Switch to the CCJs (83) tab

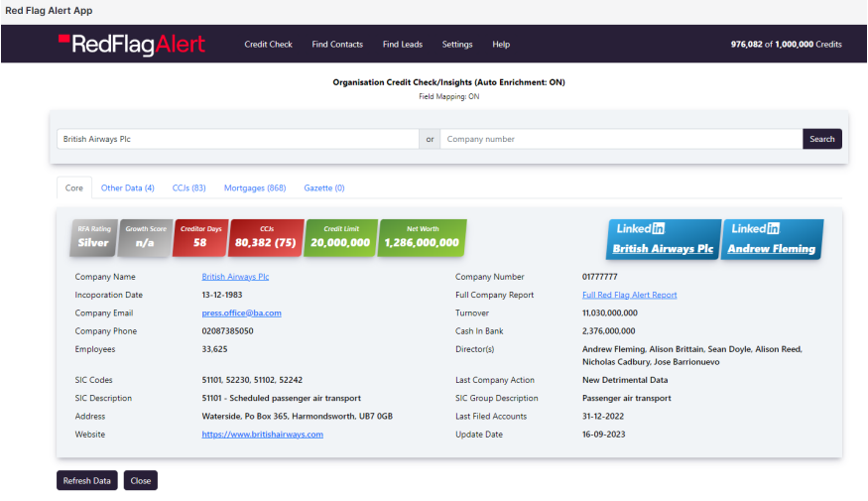click(188, 188)
